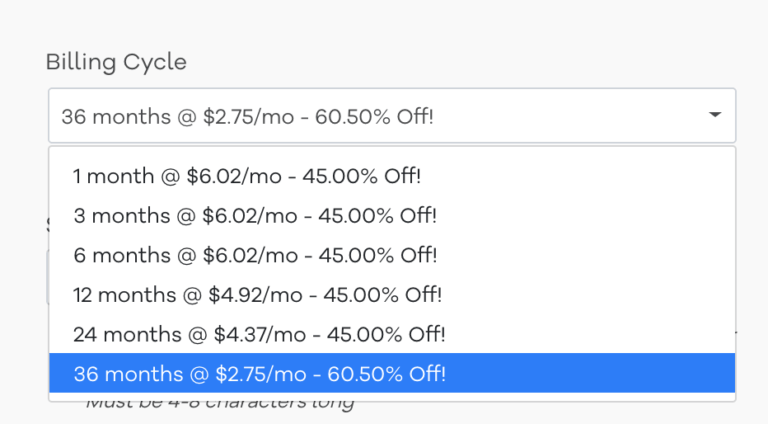Pick the quarterly 3 months cycle
The width and height of the screenshot is (768, 424).
coord(392,215)
